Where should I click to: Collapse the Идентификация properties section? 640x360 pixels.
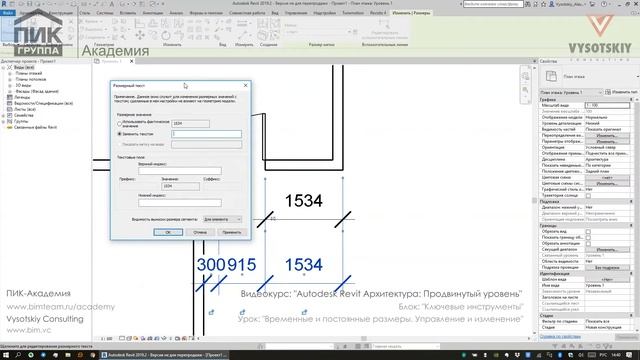point(631,273)
